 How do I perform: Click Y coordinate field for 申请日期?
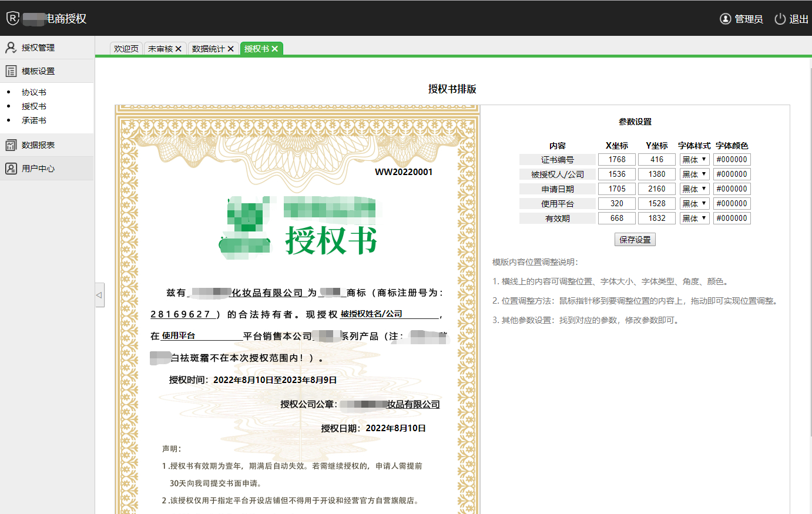pyautogui.click(x=657, y=189)
